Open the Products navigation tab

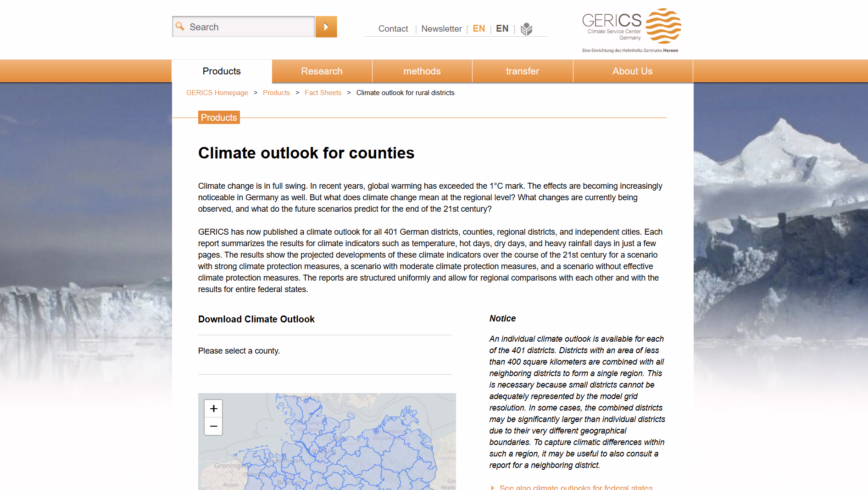point(221,71)
